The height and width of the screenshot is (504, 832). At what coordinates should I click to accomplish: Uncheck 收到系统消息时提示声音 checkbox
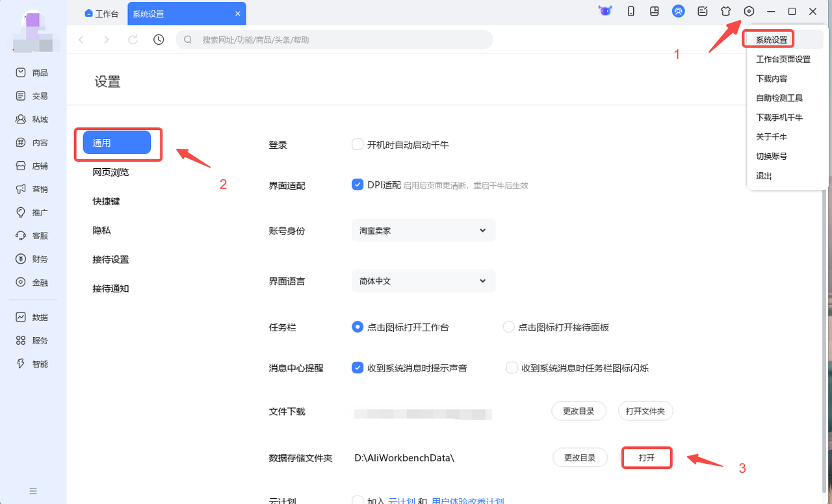(x=357, y=368)
